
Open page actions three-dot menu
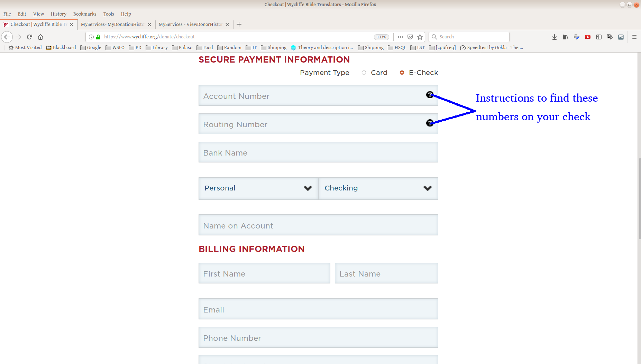(401, 37)
